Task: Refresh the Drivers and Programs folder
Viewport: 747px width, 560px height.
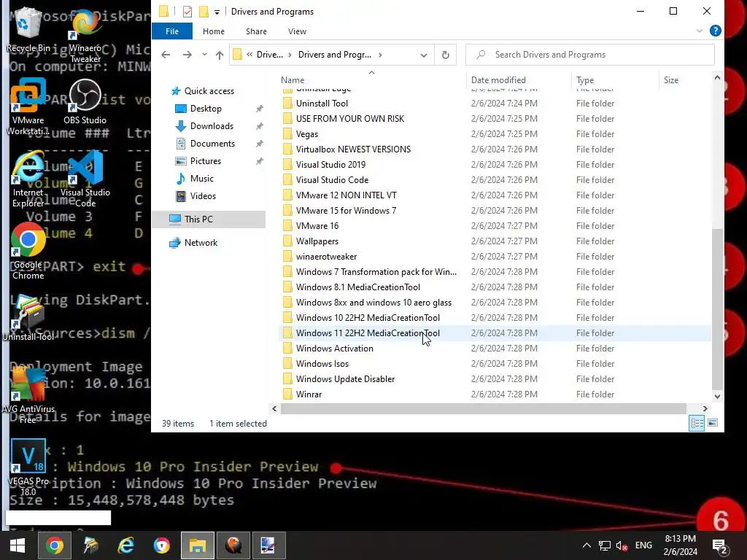Action: click(x=446, y=55)
